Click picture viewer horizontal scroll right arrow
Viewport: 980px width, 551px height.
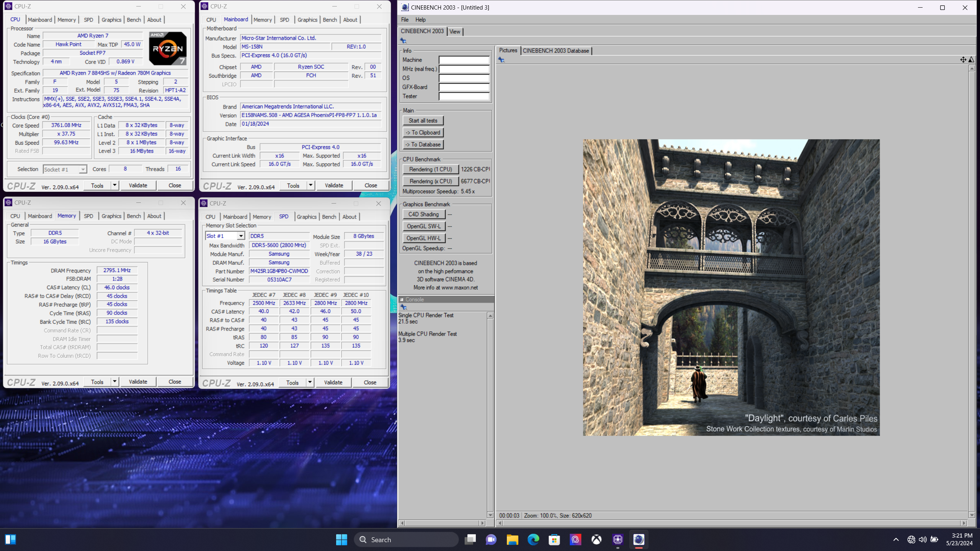(964, 523)
